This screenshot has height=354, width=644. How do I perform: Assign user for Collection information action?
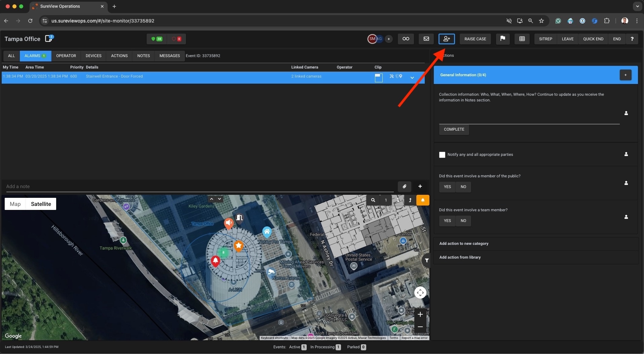pyautogui.click(x=626, y=113)
